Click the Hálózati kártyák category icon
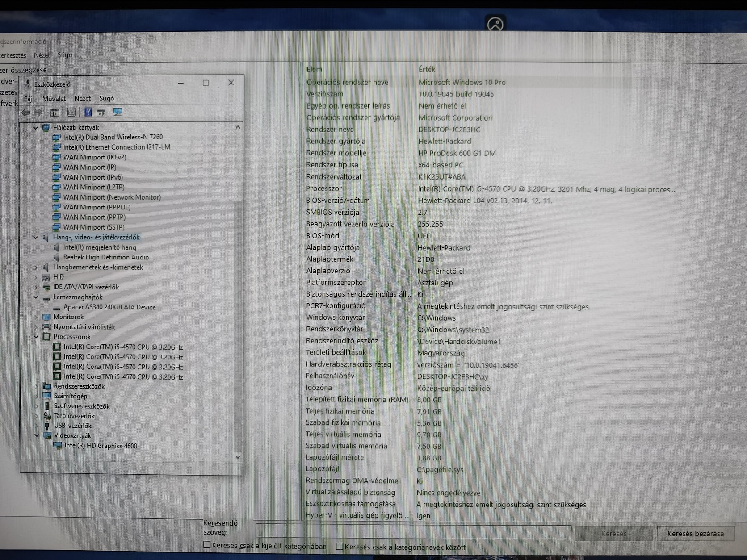The image size is (747, 560). 46,127
